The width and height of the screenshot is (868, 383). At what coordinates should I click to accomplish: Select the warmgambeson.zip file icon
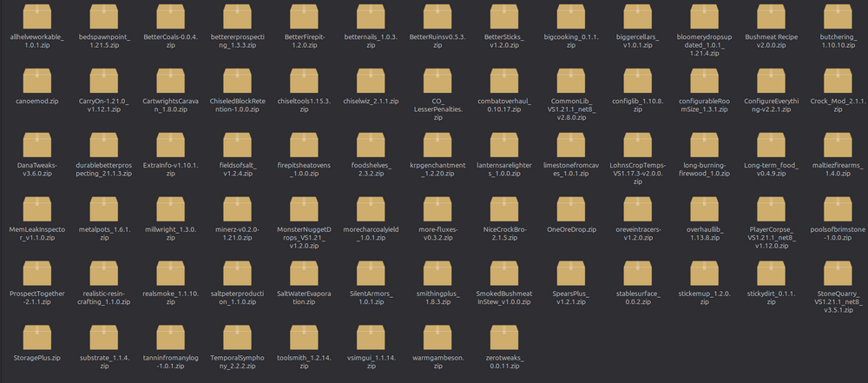(x=437, y=334)
